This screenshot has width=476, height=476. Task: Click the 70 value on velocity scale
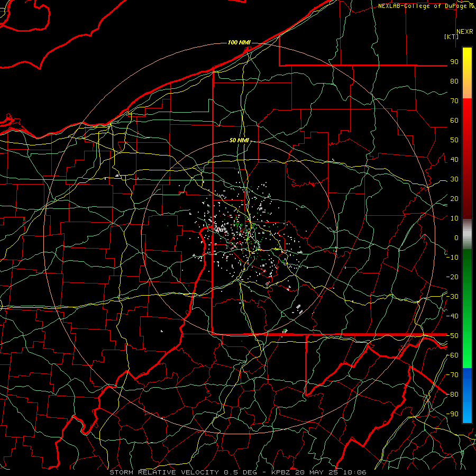pyautogui.click(x=454, y=101)
